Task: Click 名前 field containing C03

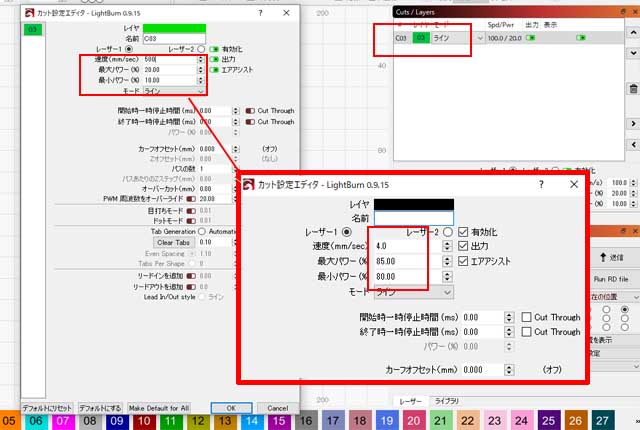Action: tap(174, 38)
